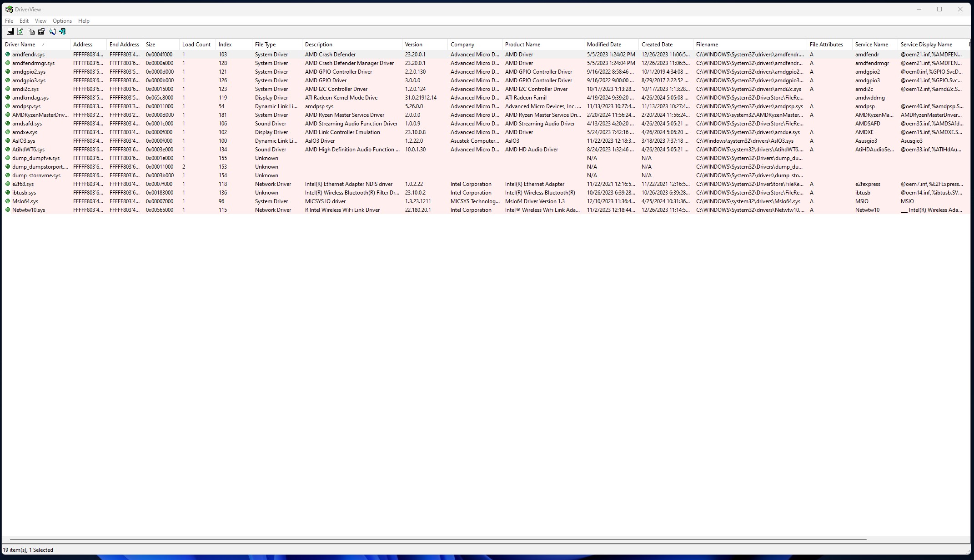974x560 pixels.
Task: Sort by the Load Count column header
Action: tap(197, 45)
